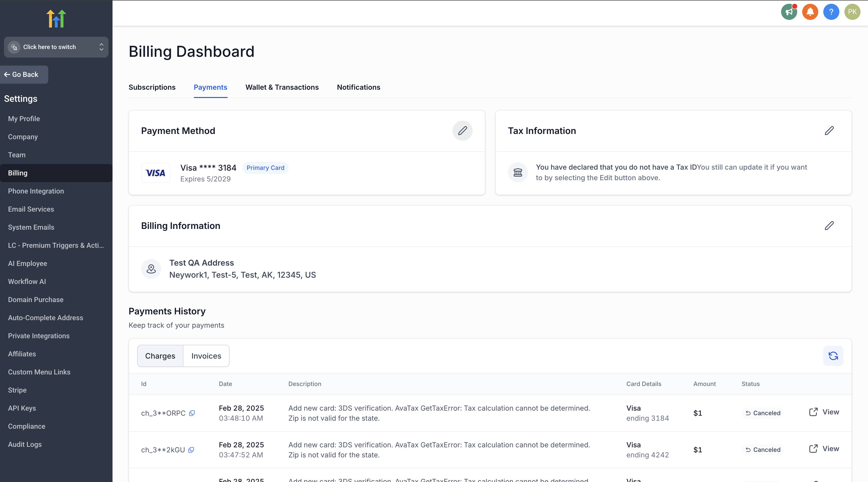
Task: Copy charge ID ch_3**2kGU
Action: point(191,450)
